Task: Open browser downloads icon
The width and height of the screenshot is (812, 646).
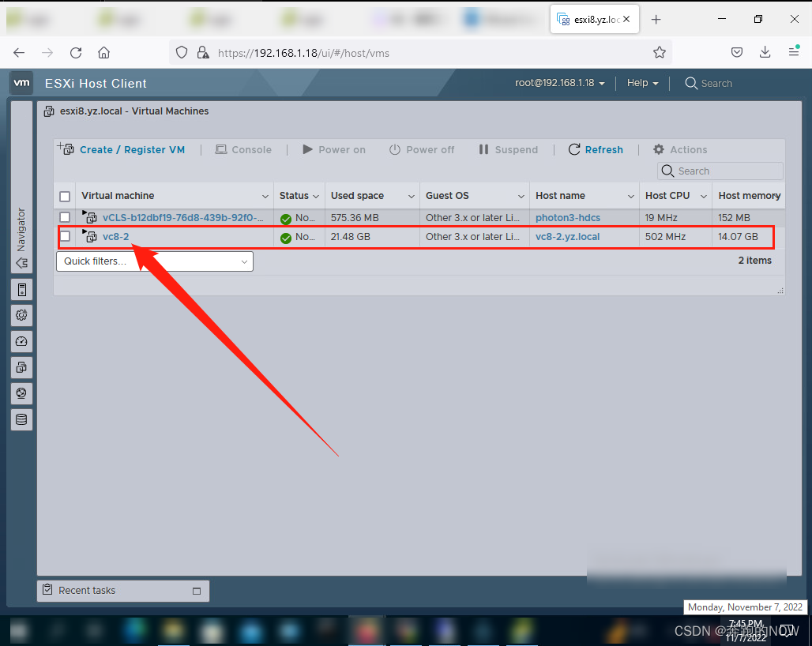Action: tap(765, 52)
